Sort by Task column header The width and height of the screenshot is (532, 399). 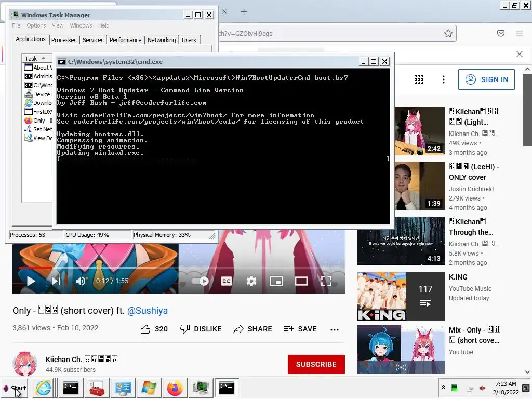pyautogui.click(x=37, y=58)
